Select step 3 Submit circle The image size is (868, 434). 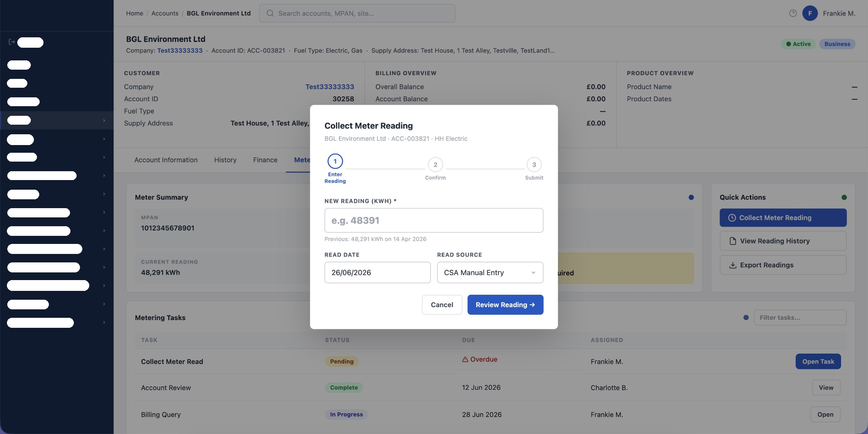tap(534, 165)
